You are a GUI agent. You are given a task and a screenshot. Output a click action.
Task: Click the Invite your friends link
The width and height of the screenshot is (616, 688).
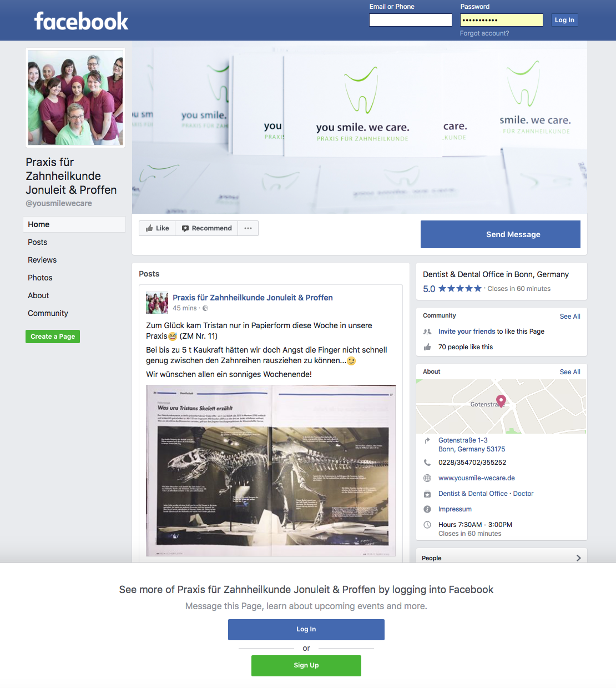[x=467, y=332]
